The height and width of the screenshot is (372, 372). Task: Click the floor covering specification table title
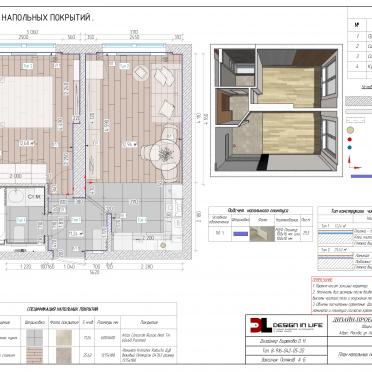coord(62,309)
